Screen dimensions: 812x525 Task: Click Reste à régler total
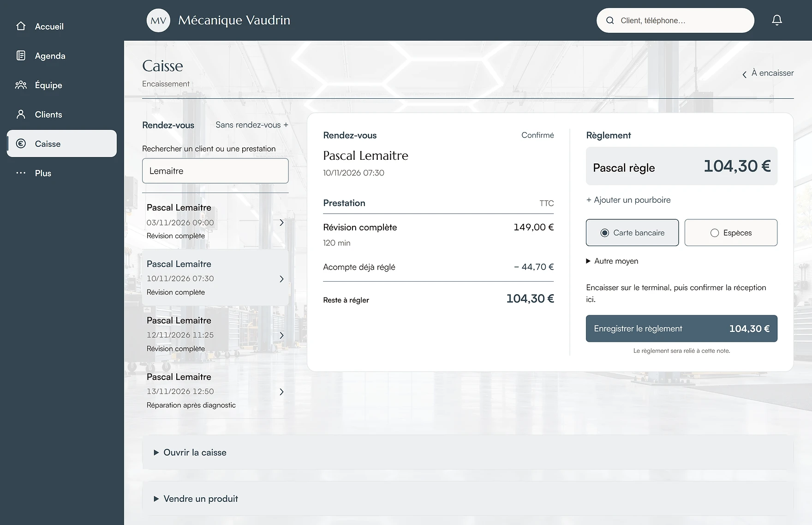coord(438,299)
